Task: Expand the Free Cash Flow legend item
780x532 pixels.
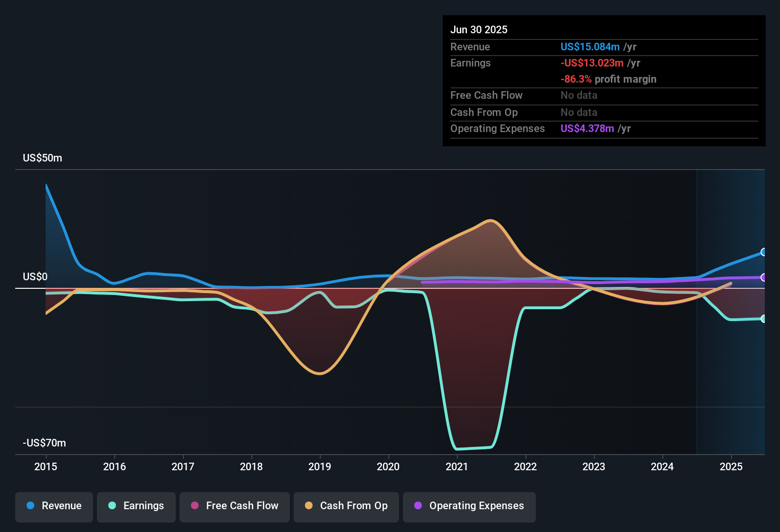Action: pyautogui.click(x=234, y=506)
